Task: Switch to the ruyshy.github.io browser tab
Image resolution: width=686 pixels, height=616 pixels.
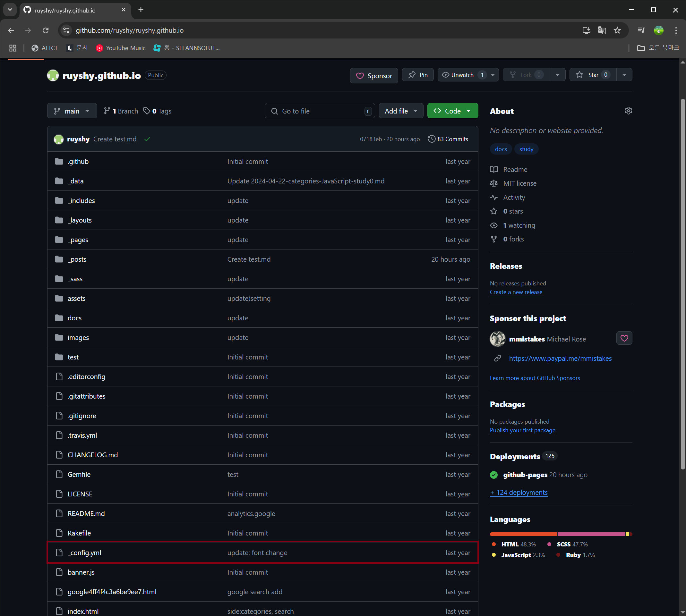Action: 66,10
